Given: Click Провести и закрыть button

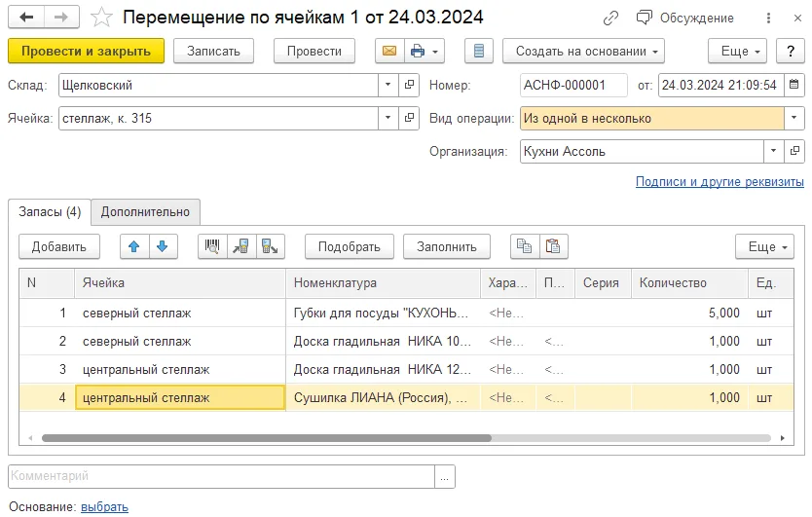Looking at the screenshot, I should [86, 52].
